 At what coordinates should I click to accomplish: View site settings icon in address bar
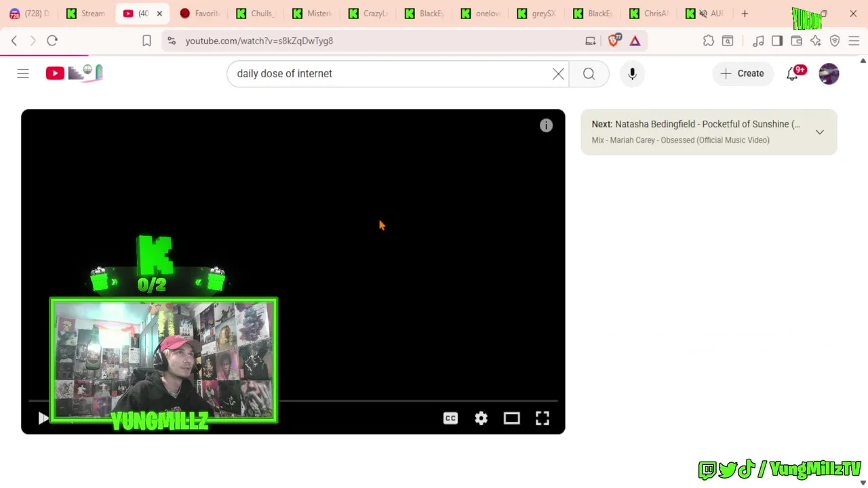pyautogui.click(x=172, y=41)
